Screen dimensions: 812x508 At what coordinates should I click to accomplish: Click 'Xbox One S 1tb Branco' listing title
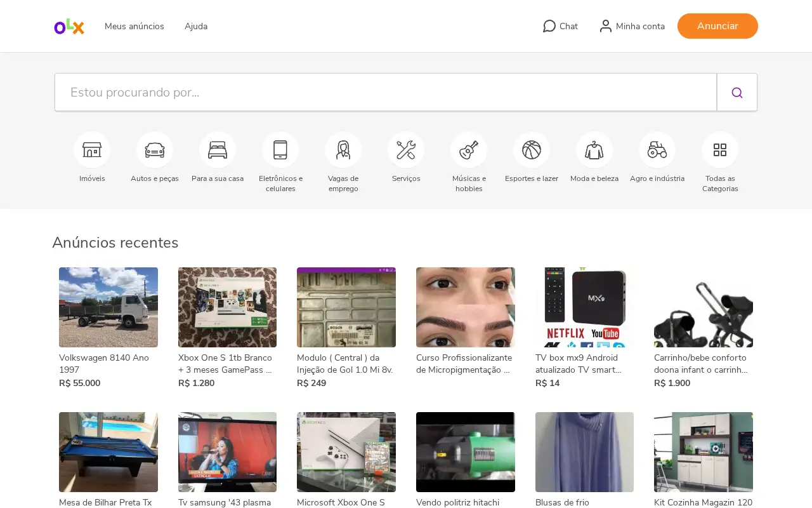tap(225, 364)
